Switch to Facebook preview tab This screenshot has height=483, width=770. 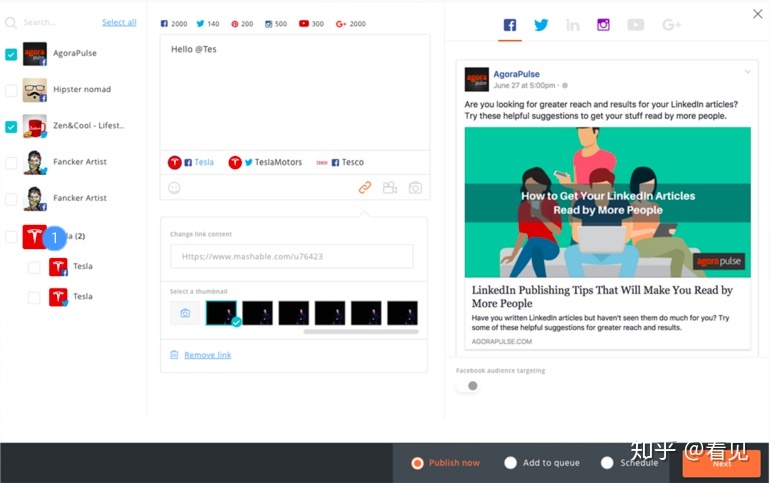tap(510, 25)
